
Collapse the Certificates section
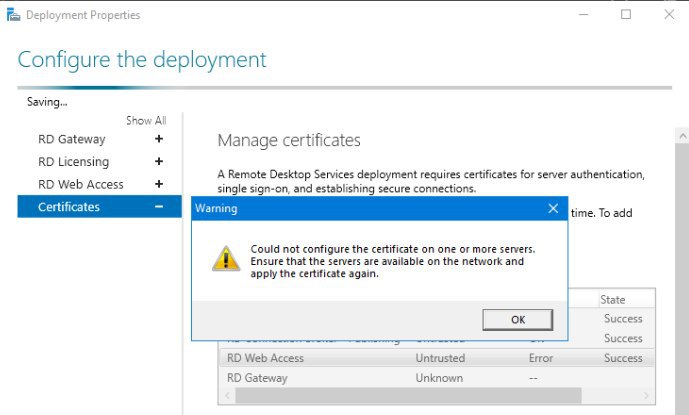[x=159, y=206]
